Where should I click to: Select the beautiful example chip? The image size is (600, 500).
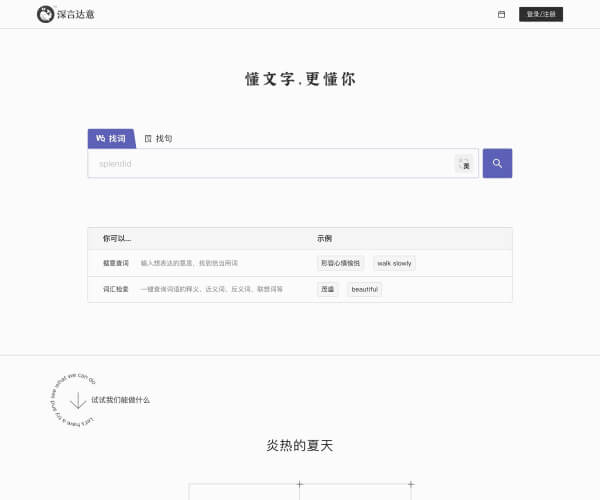tap(364, 289)
